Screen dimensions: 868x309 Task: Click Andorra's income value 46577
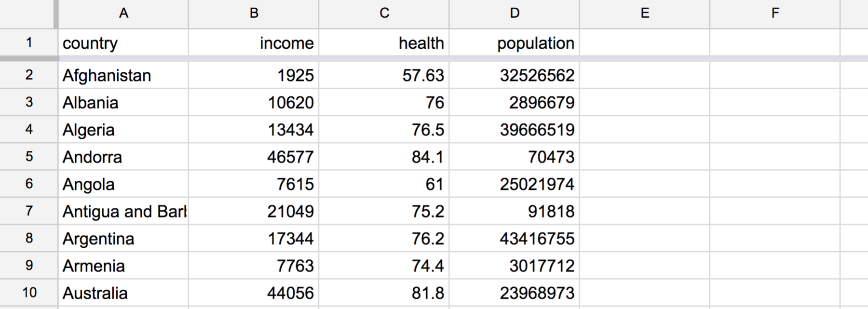(x=254, y=157)
